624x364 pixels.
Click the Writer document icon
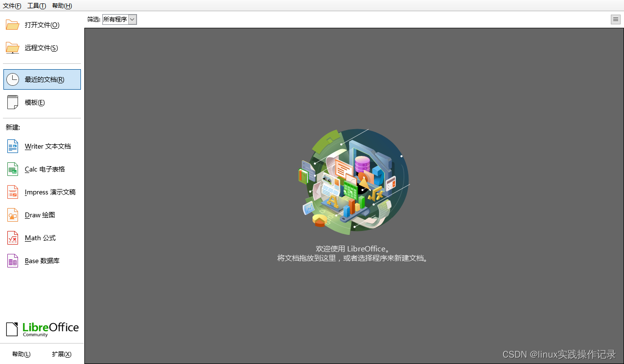(x=13, y=146)
